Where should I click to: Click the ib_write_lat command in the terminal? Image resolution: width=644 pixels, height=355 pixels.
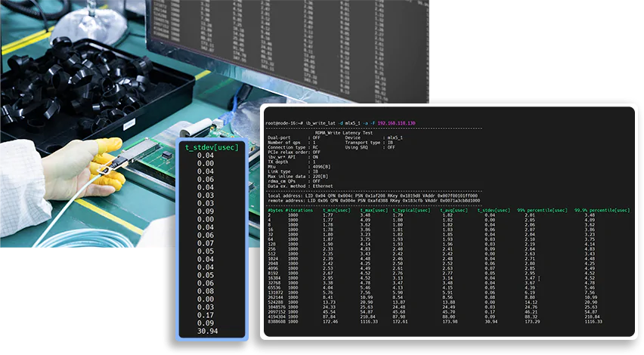pos(320,123)
